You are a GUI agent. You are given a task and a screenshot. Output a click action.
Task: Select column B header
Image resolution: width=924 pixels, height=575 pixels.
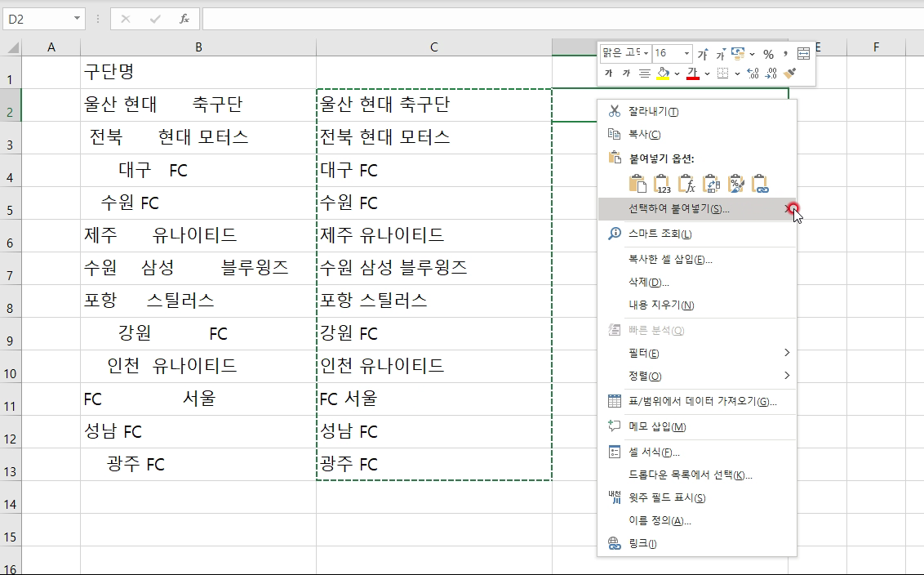click(x=198, y=47)
